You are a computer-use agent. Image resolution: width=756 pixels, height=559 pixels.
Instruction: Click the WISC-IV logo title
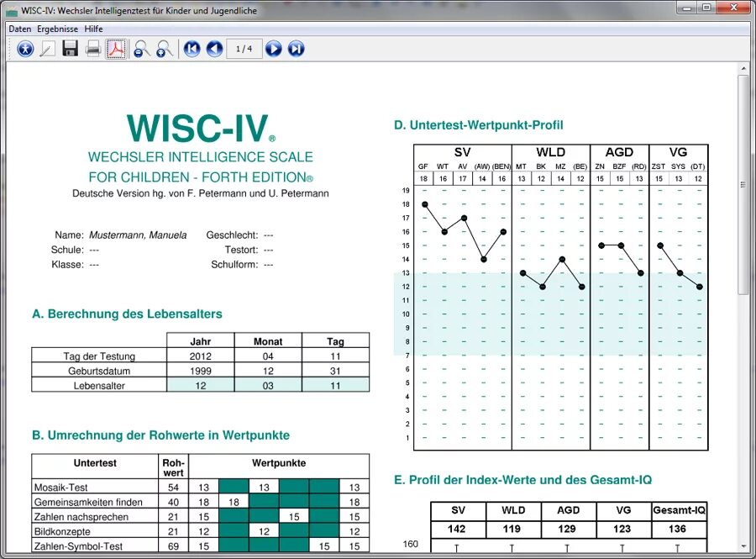pos(201,129)
